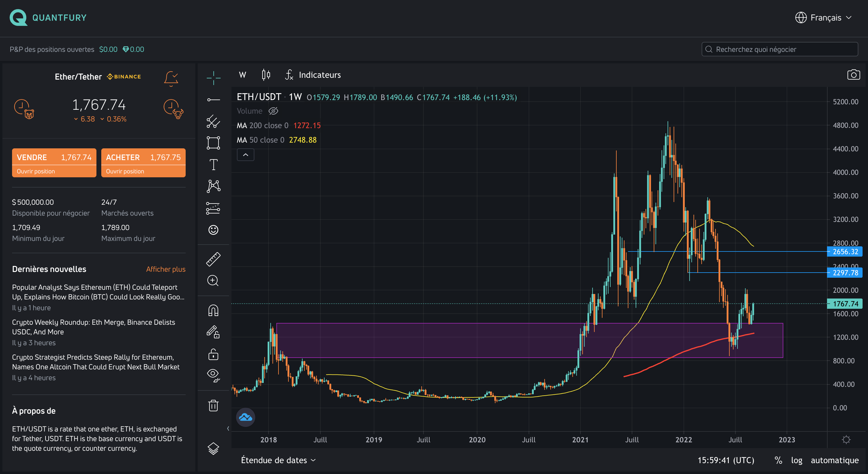Click VENDRE open position button
The height and width of the screenshot is (474, 868).
coord(54,163)
